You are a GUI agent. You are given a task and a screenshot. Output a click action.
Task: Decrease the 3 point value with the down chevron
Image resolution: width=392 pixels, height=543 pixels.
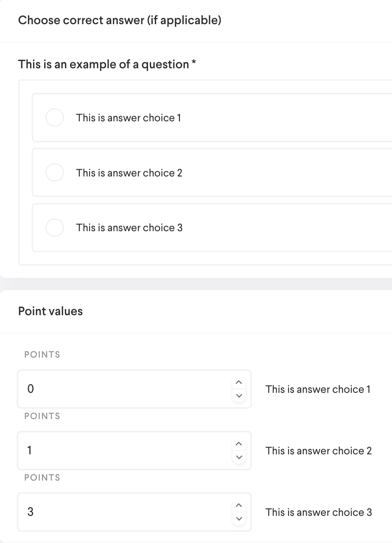239,518
